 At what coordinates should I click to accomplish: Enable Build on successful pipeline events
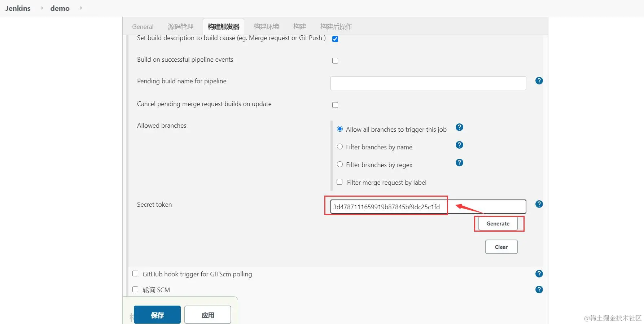tap(335, 61)
